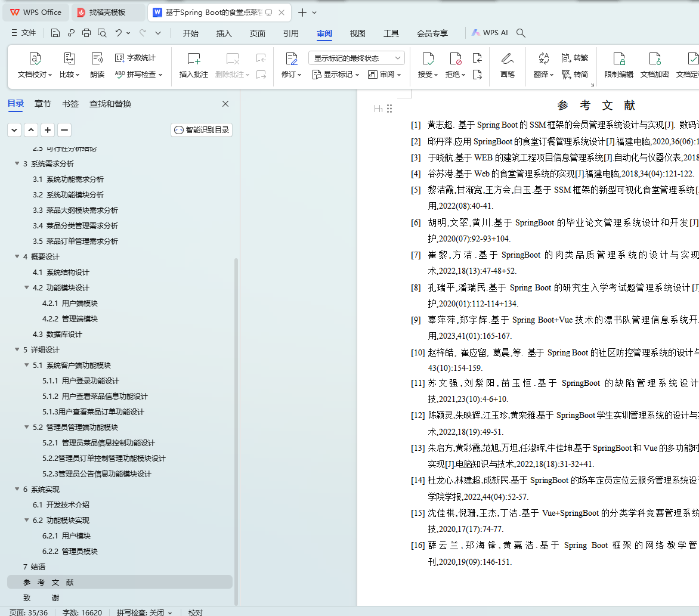The width and height of the screenshot is (699, 616).
Task: Open 显示标记的最终状态 dropdown
Action: point(357,58)
